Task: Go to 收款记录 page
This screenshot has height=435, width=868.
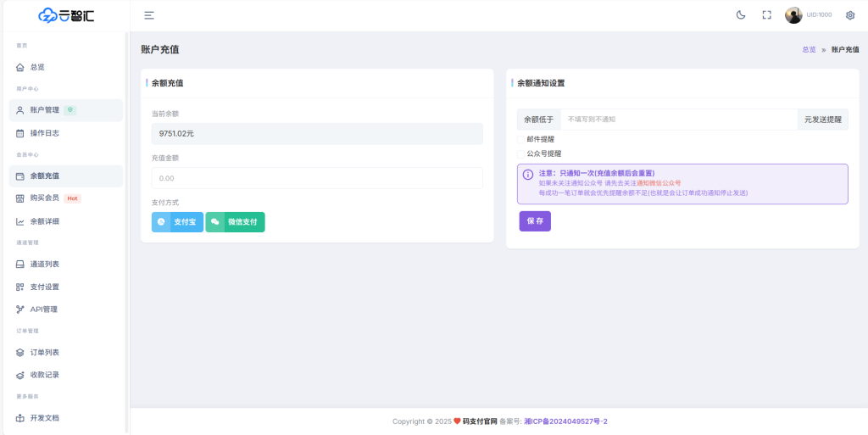Action: tap(66, 375)
